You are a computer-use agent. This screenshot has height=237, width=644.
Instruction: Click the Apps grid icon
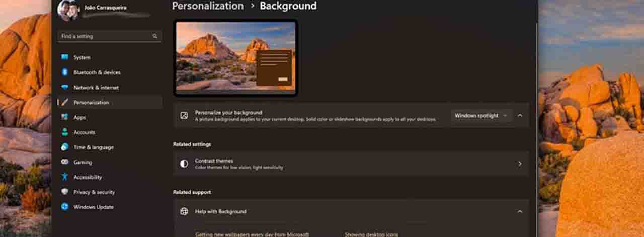coord(65,117)
